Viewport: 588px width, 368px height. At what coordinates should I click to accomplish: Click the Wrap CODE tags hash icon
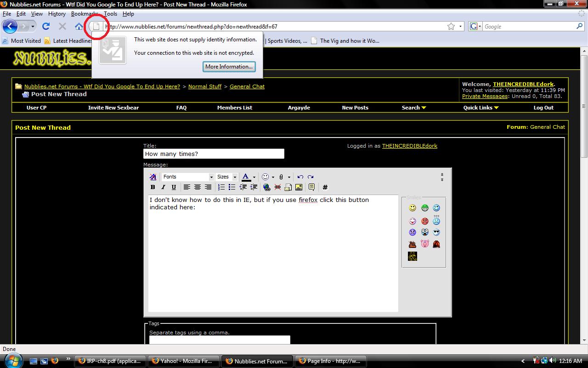click(325, 187)
